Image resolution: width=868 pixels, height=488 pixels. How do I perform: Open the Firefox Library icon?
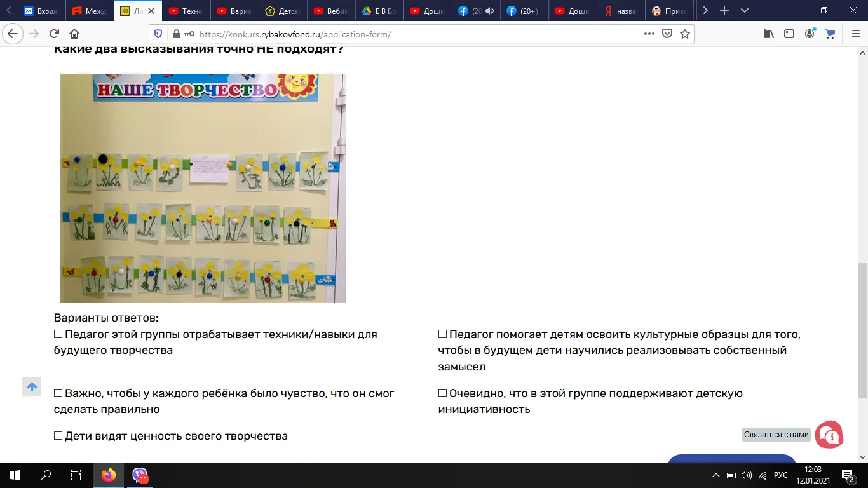(x=768, y=34)
